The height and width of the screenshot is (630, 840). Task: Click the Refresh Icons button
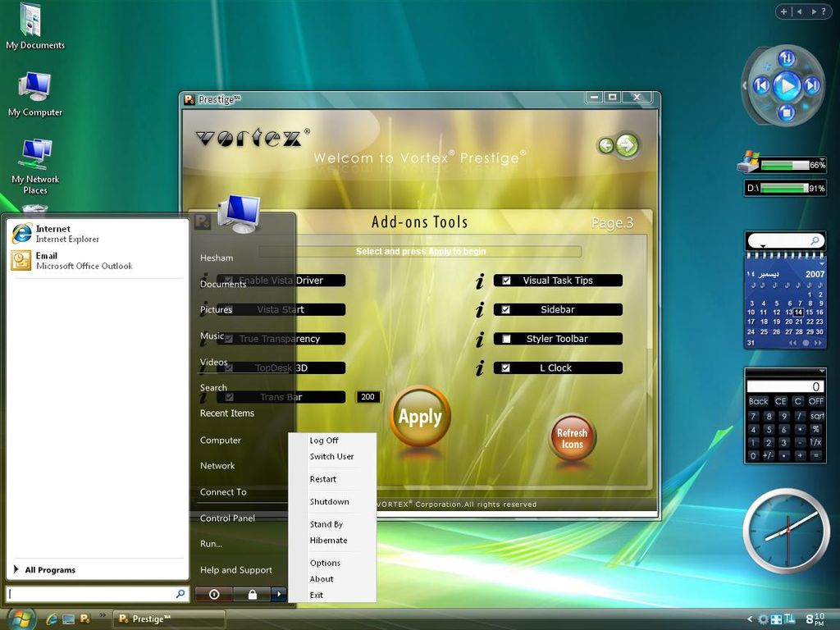(572, 438)
